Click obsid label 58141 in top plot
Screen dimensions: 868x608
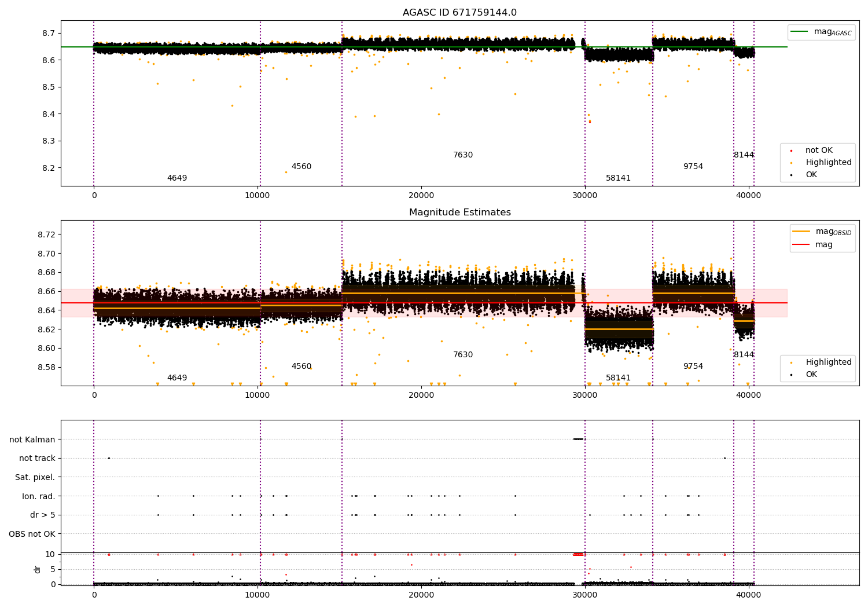click(x=618, y=178)
